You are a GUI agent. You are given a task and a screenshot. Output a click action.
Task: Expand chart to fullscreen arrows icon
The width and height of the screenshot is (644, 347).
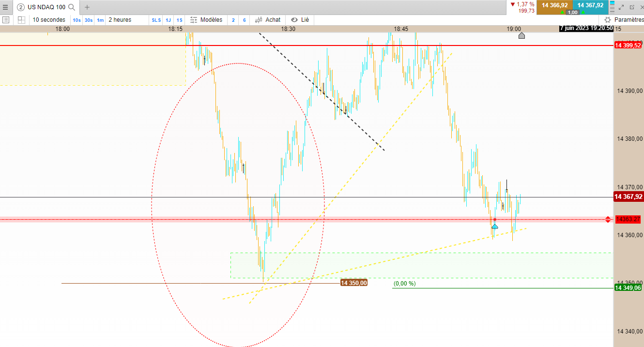(622, 7)
